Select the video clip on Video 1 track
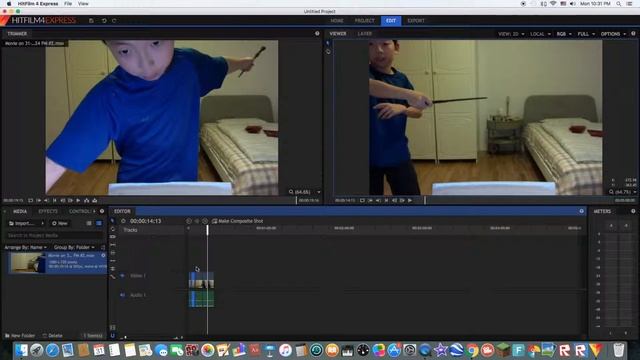Viewport: 640px width, 360px height. click(x=201, y=280)
